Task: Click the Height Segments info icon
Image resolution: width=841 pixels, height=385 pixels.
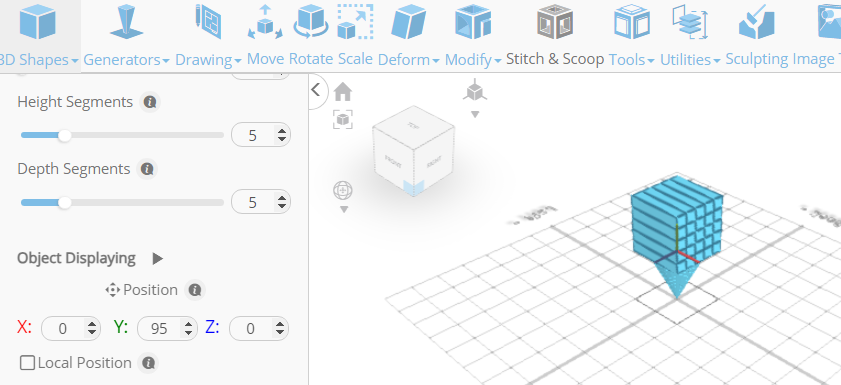Action: tap(150, 102)
